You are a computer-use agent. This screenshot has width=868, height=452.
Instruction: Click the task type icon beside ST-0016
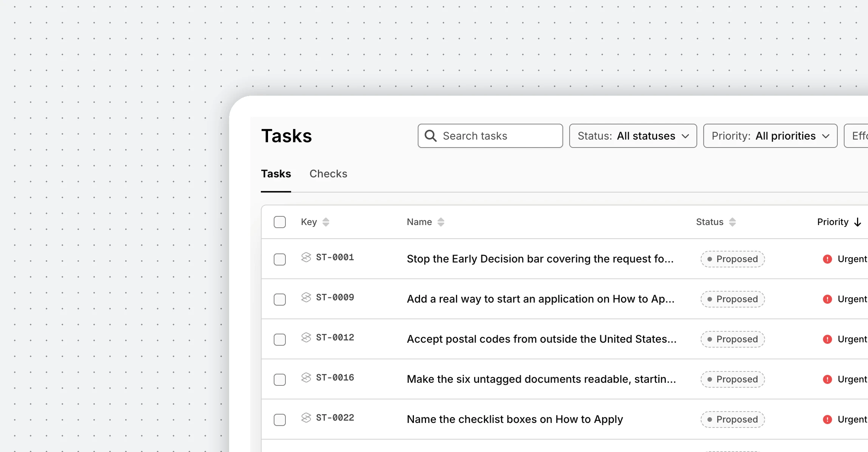306,377
